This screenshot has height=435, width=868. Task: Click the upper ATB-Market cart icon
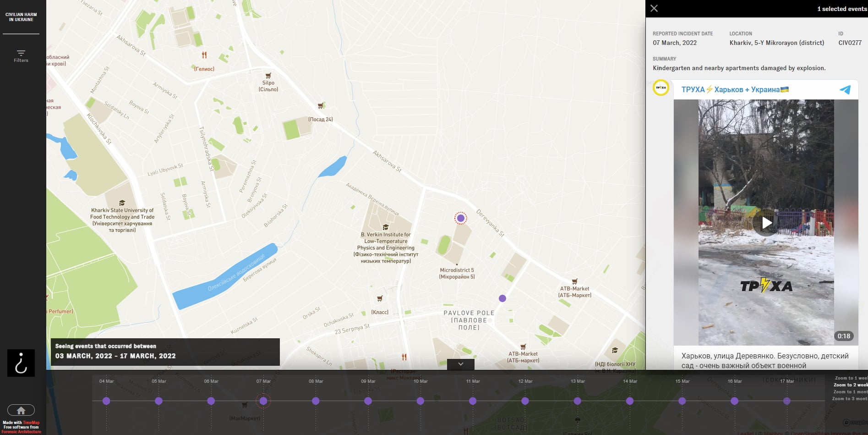tap(575, 281)
